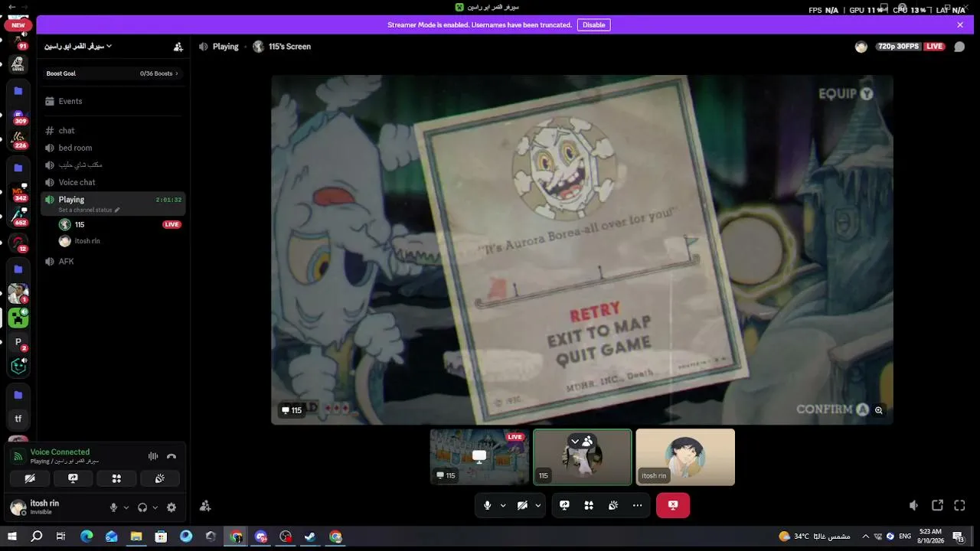Expand the server name dropdown menu
The width and height of the screenshot is (980, 551).
(x=109, y=46)
